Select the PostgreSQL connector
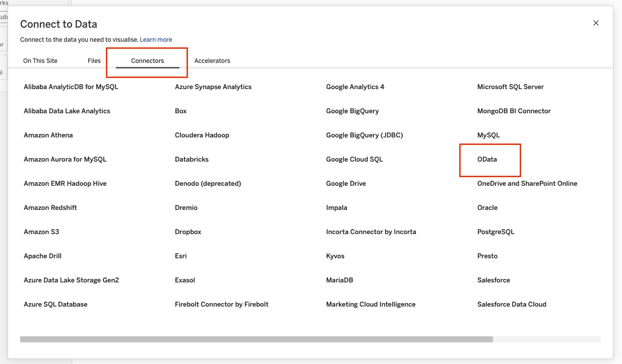This screenshot has width=622, height=364. [x=495, y=232]
